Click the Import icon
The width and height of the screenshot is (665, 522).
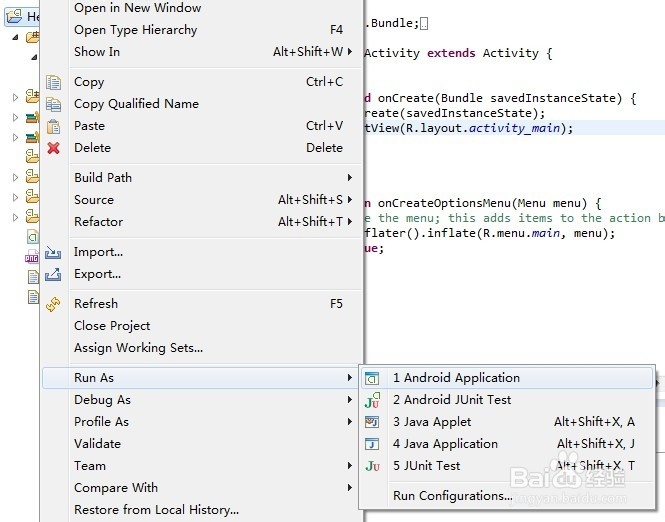pyautogui.click(x=54, y=252)
